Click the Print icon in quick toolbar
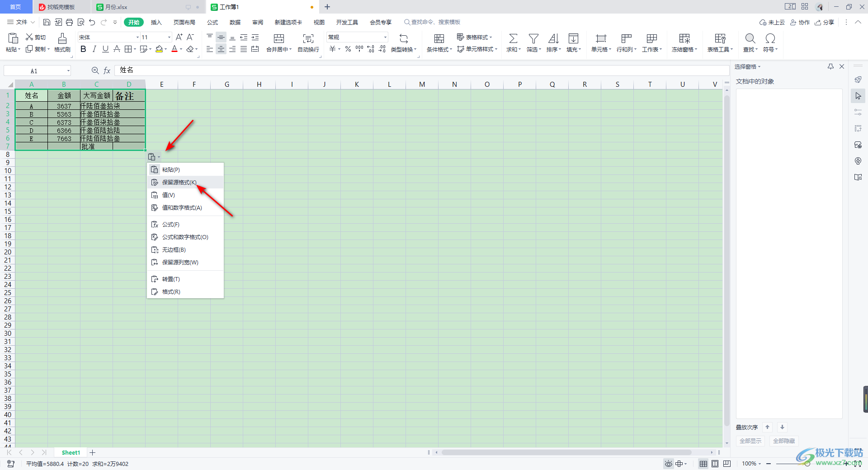868x470 pixels. (69, 22)
